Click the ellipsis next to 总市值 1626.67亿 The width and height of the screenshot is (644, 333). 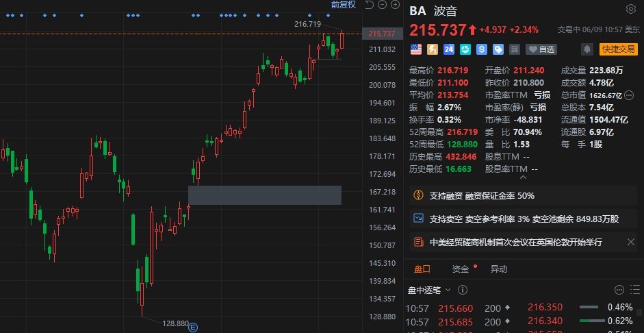coord(629,95)
